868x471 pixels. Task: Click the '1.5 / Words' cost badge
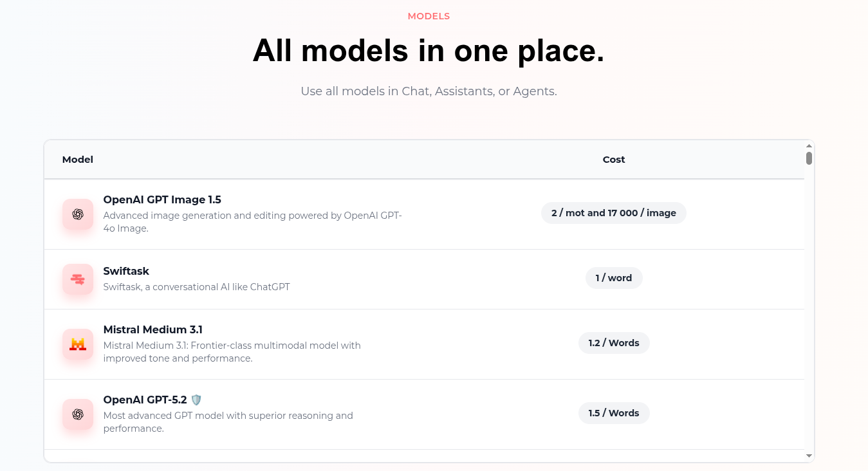(x=614, y=413)
